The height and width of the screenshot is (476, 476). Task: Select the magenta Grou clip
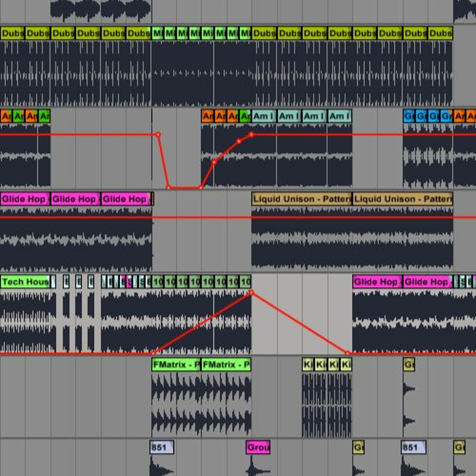[x=258, y=447]
